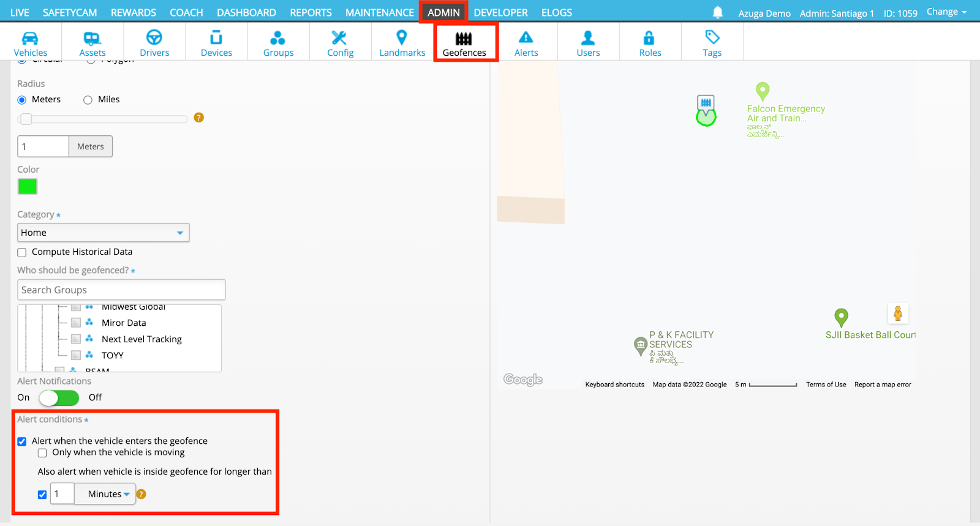Open the Alerts admin section
Image resolution: width=980 pixels, height=526 pixels.
tap(526, 42)
